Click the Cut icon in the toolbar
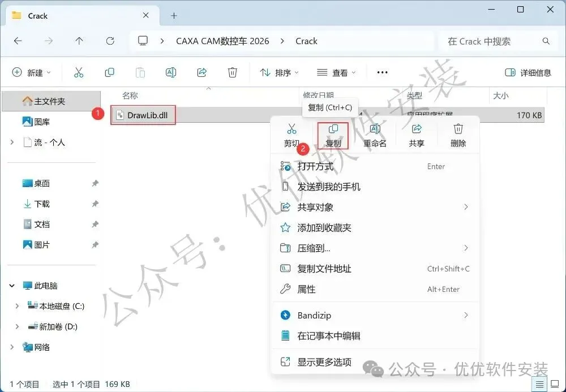Screen dimensions: 566x392 tap(79, 72)
